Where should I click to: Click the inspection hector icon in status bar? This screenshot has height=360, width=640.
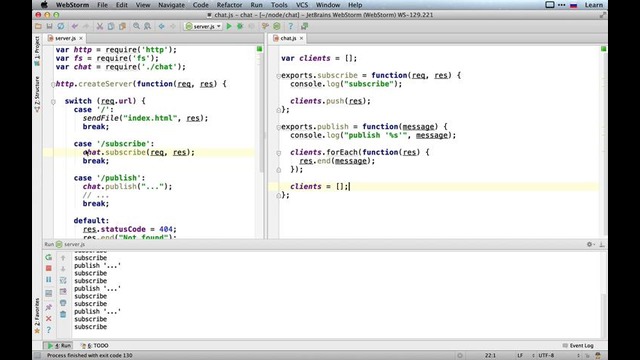(598, 356)
